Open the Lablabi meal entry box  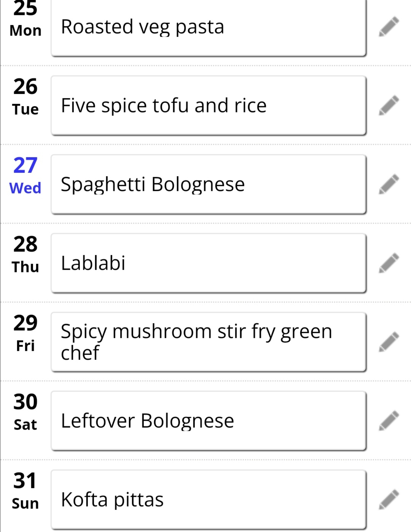(x=209, y=263)
